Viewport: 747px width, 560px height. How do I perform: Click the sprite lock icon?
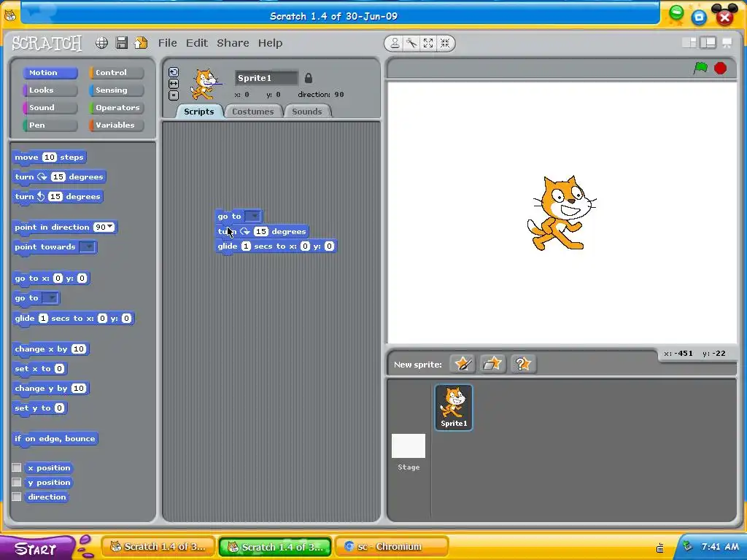[309, 78]
